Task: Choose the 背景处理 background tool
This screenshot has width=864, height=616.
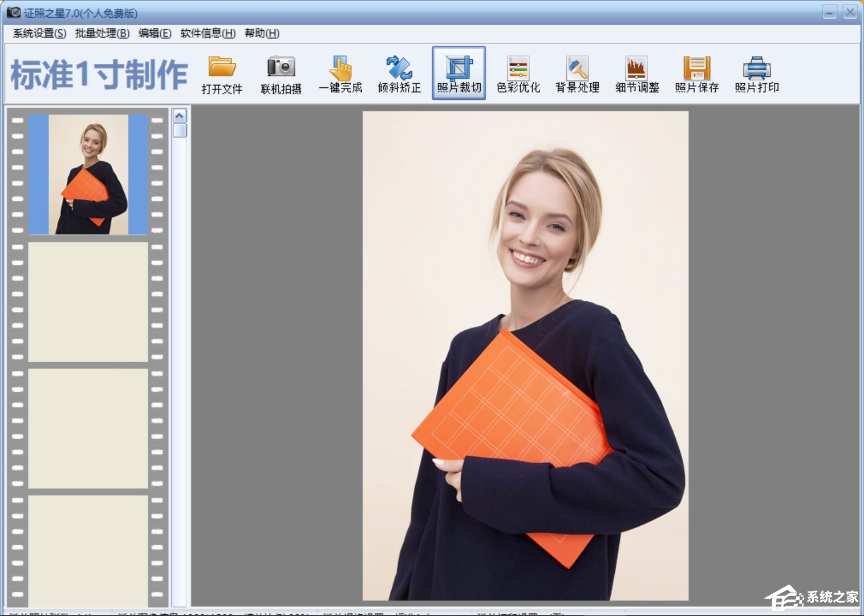Action: 578,74
